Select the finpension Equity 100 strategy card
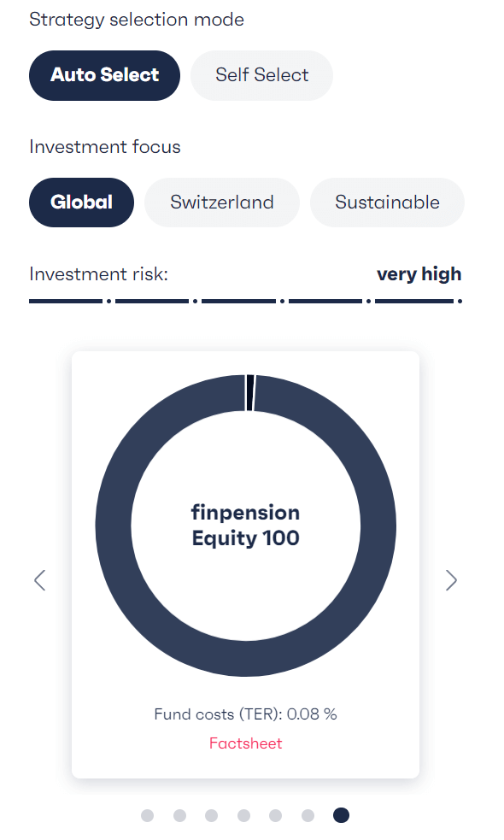504x840 pixels. (246, 564)
